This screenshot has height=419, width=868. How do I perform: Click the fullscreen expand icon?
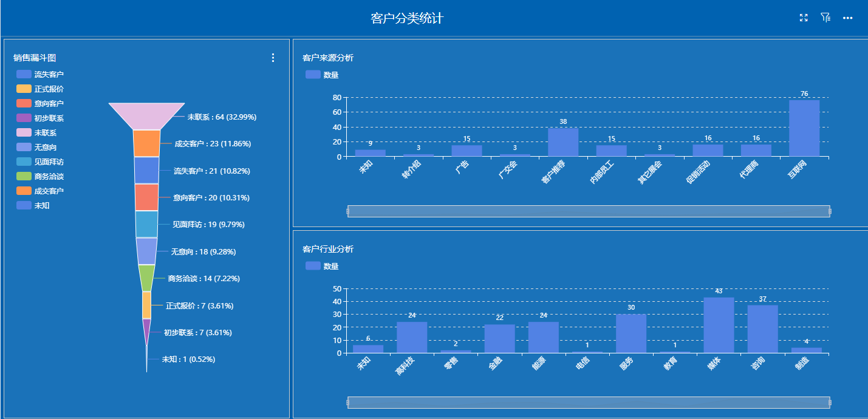[x=804, y=18]
